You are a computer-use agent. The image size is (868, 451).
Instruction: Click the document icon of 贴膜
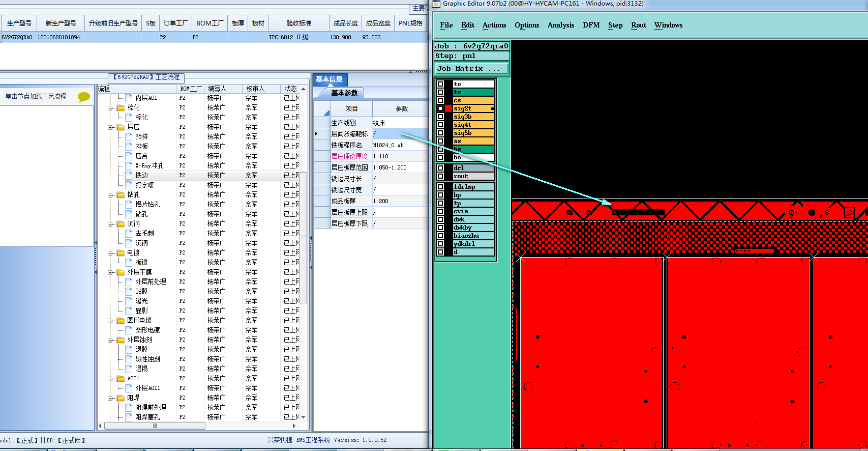129,291
